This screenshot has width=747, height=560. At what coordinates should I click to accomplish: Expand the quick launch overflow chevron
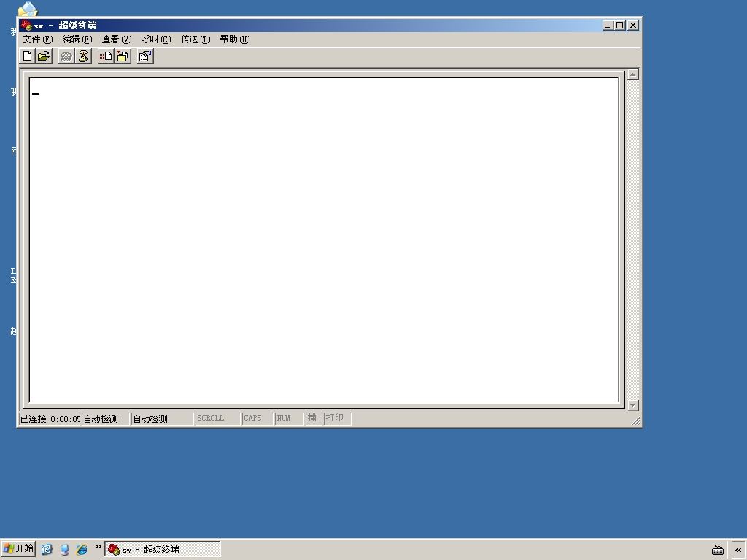pyautogui.click(x=98, y=547)
